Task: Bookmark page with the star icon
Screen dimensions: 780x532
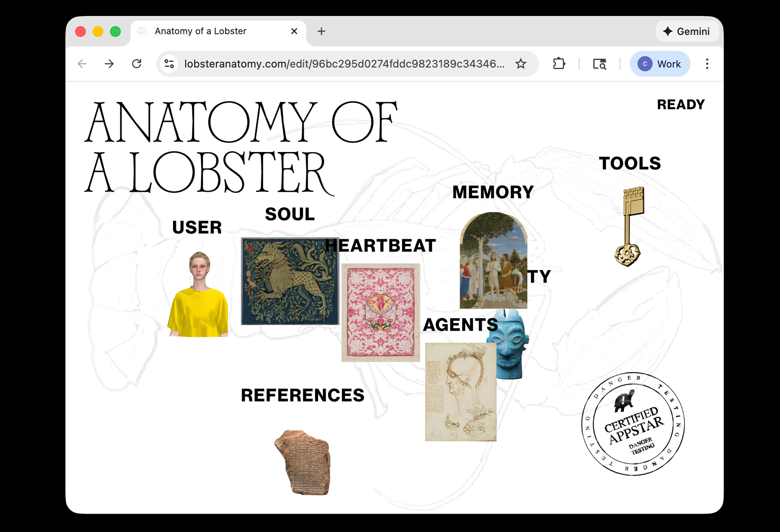Action: click(x=520, y=64)
